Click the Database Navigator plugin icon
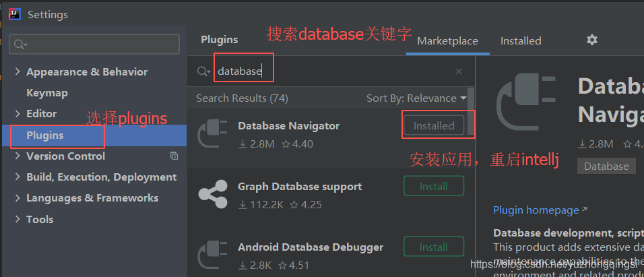The width and height of the screenshot is (644, 277). [x=213, y=133]
